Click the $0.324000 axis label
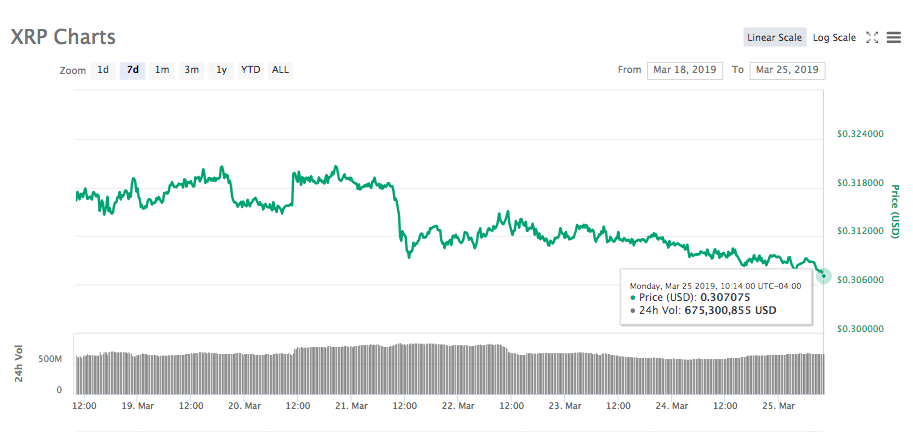 [860, 134]
